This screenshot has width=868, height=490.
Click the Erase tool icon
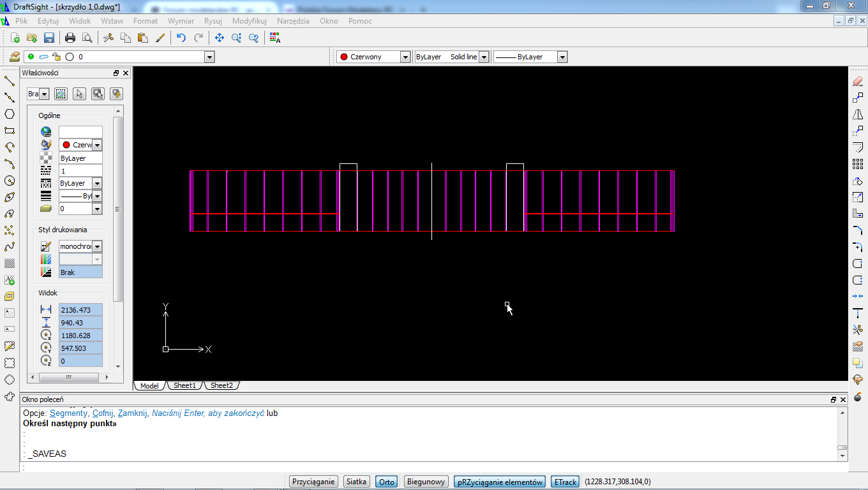(858, 81)
